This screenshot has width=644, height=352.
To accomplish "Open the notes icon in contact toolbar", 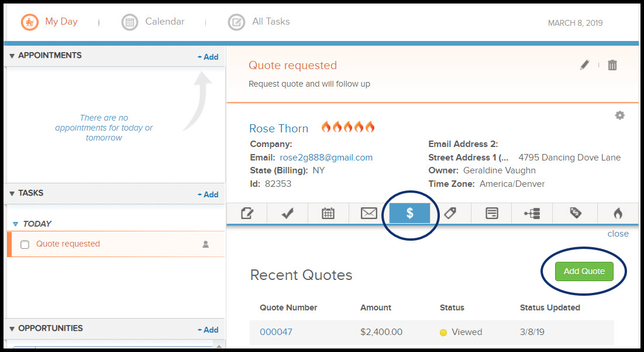I will tap(247, 213).
